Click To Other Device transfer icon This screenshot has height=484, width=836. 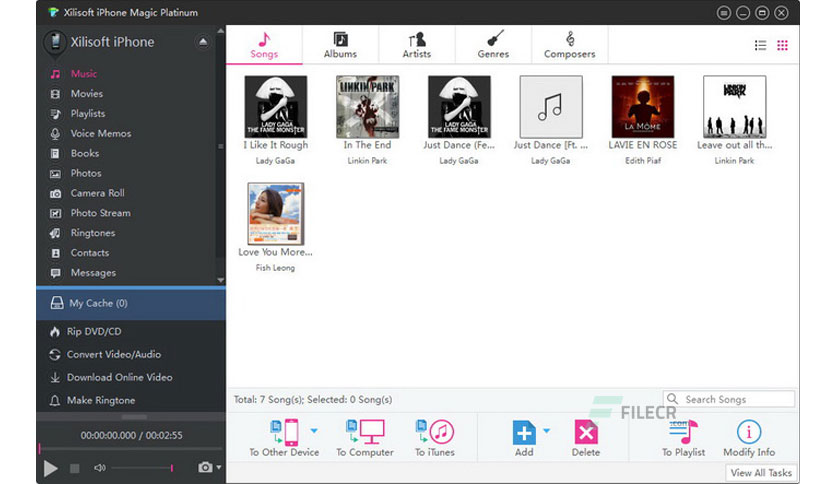click(285, 432)
